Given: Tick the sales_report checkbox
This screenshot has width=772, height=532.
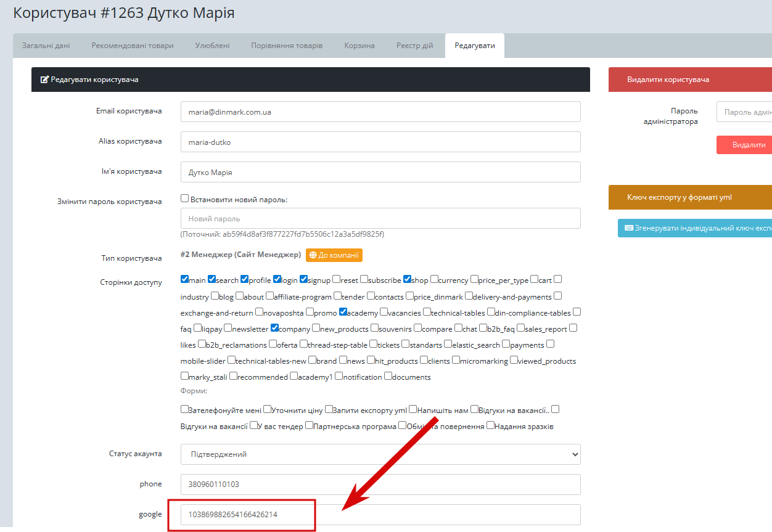Looking at the screenshot, I should coord(520,327).
